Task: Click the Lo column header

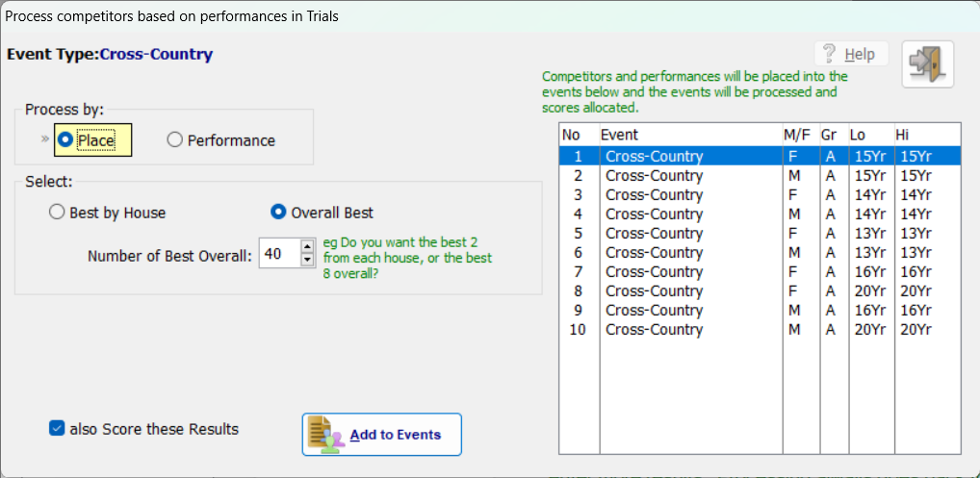Action: point(871,135)
